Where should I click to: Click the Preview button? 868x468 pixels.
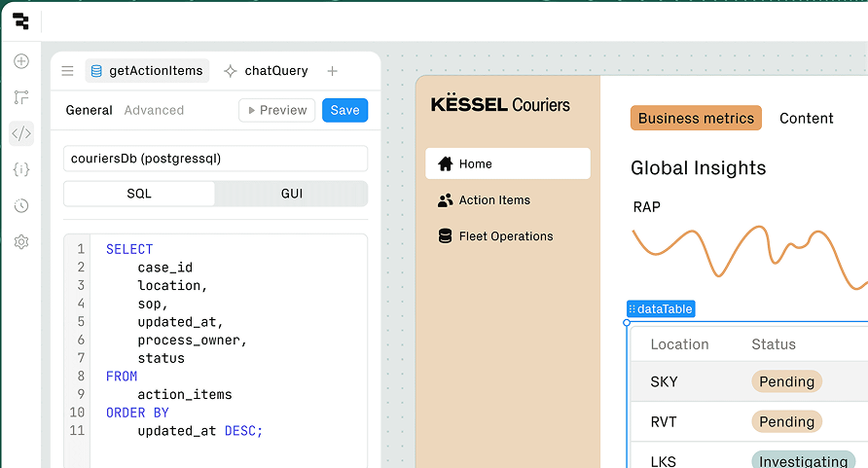276,111
